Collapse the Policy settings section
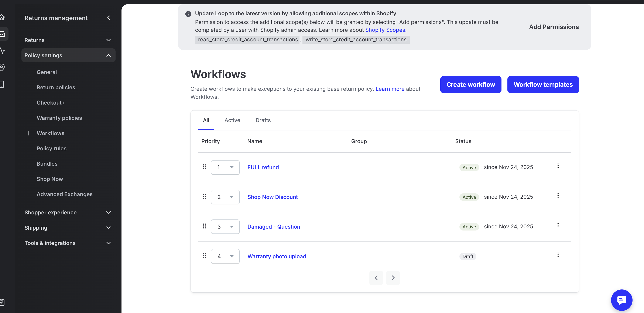The height and width of the screenshot is (313, 644). 68,55
